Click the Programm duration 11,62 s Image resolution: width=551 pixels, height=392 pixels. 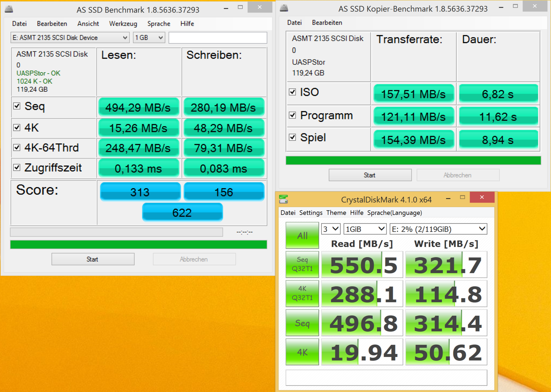pos(498,116)
